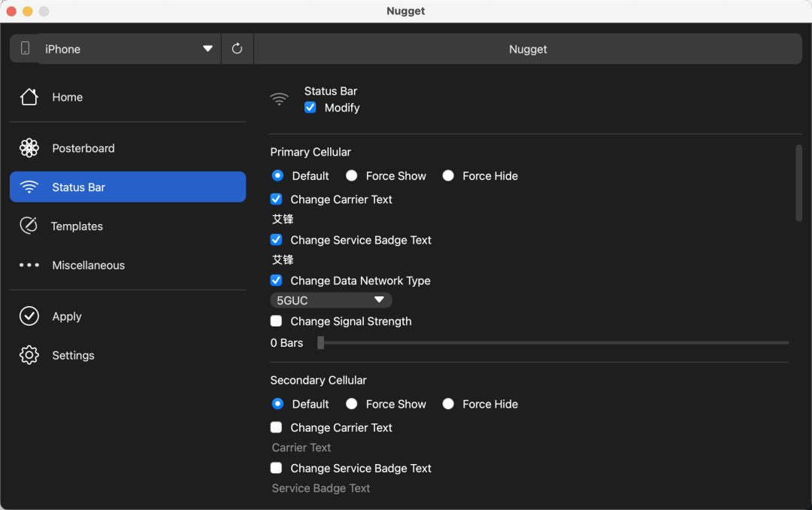Image resolution: width=812 pixels, height=510 pixels.
Task: Disable primary Change Carrier Text checkbox
Action: (276, 199)
